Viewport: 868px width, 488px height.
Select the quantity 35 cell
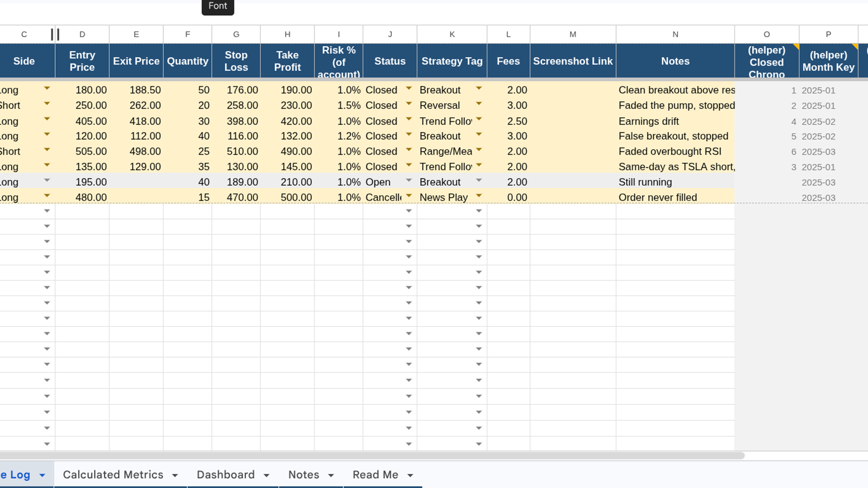[x=188, y=167]
